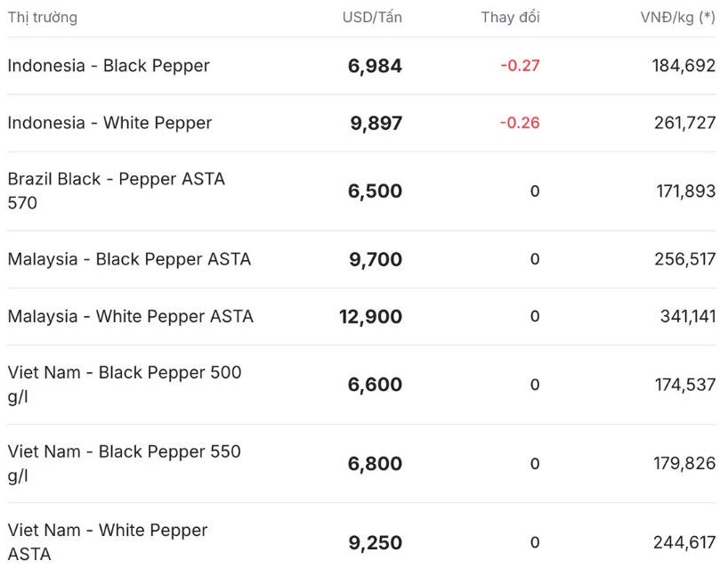This screenshot has height=577, width=728.
Task: Select the Indonesia - White Pepper row label
Action: click(x=109, y=123)
